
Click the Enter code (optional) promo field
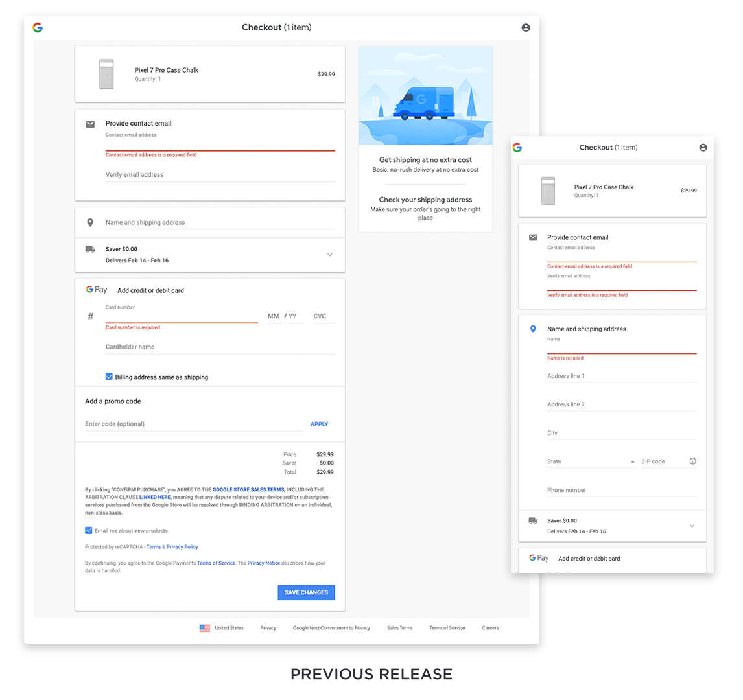point(194,424)
